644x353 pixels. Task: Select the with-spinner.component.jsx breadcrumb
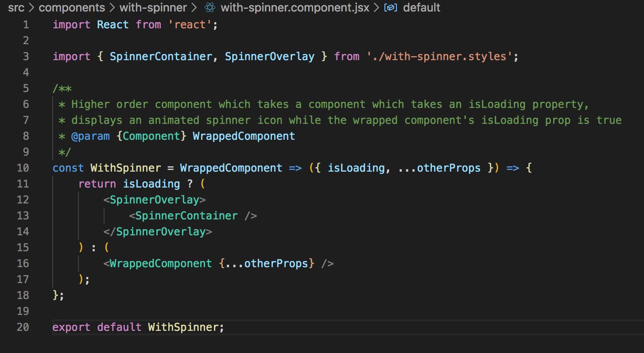(295, 8)
